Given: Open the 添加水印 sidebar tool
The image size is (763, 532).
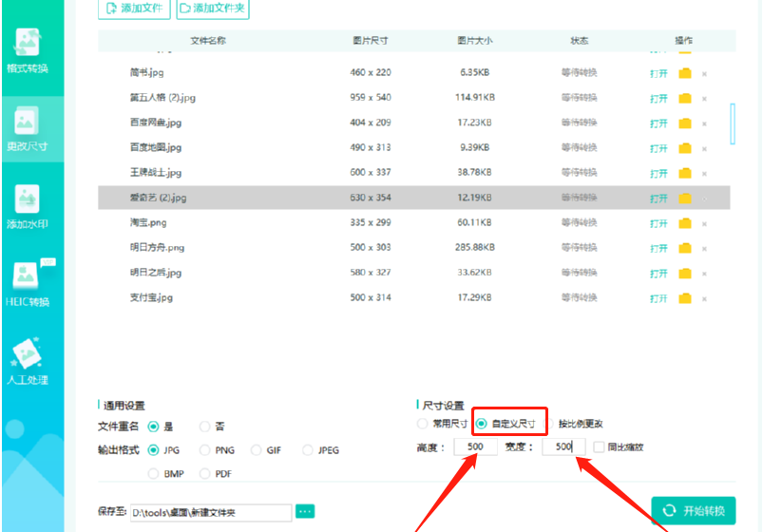Looking at the screenshot, I should (x=28, y=206).
